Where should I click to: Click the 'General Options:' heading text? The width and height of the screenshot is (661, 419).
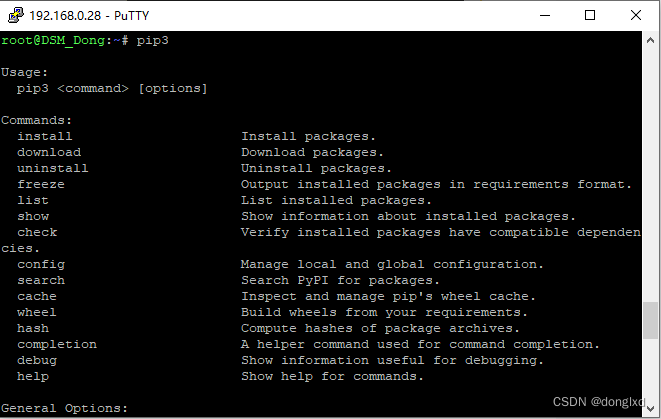pos(65,408)
